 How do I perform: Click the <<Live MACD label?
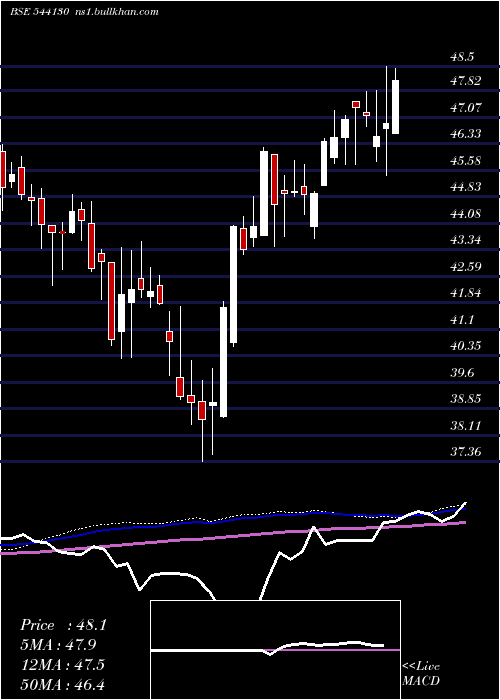click(421, 674)
